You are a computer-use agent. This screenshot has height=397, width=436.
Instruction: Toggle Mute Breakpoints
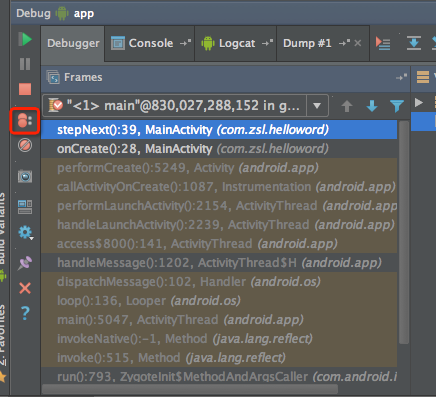click(x=25, y=145)
